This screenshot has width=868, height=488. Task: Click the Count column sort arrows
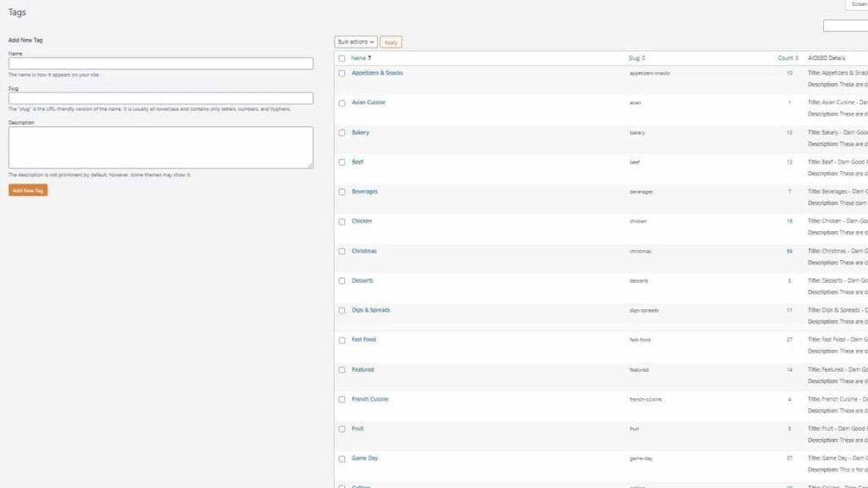(797, 58)
